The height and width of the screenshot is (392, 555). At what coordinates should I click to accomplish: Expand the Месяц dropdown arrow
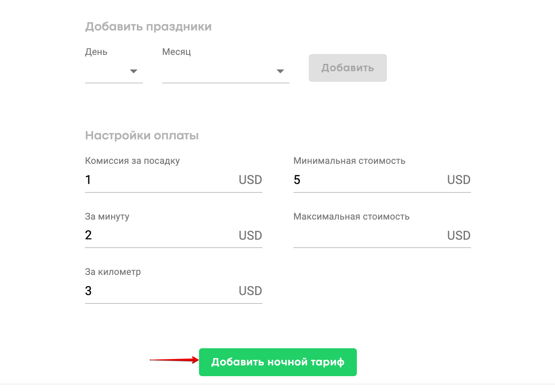tap(280, 71)
